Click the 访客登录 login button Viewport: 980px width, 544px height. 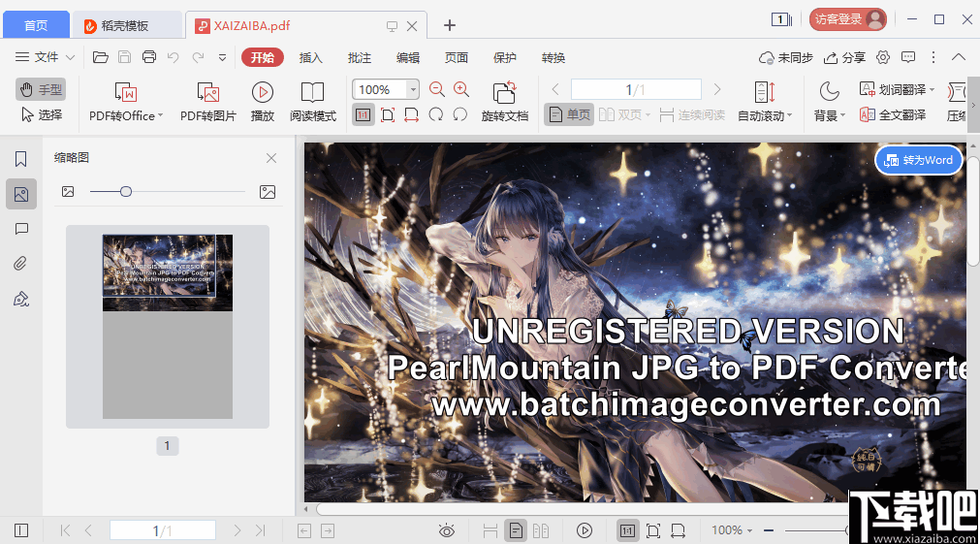[x=848, y=19]
